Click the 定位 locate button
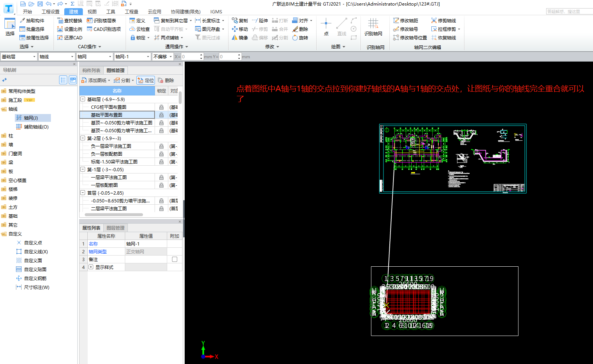 146,80
